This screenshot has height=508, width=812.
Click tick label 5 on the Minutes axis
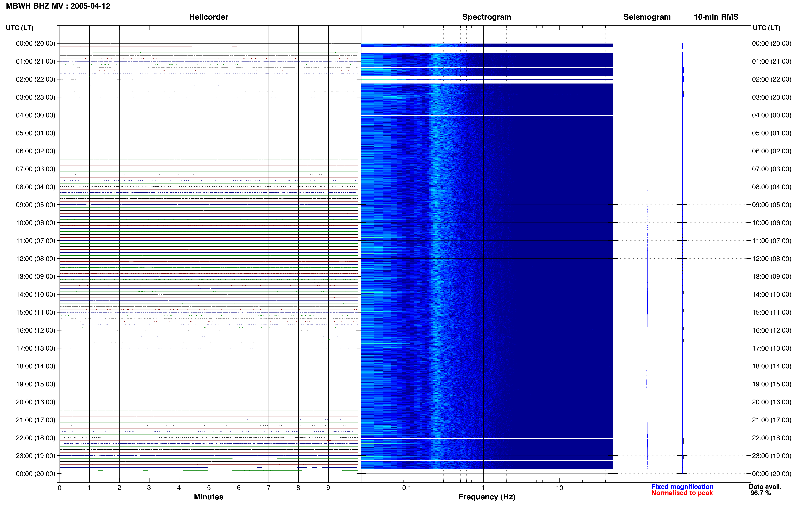pyautogui.click(x=209, y=488)
